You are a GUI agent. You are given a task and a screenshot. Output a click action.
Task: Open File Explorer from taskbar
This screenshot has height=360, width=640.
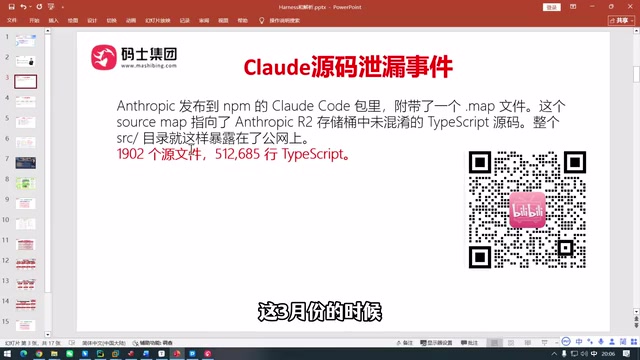pos(54,353)
